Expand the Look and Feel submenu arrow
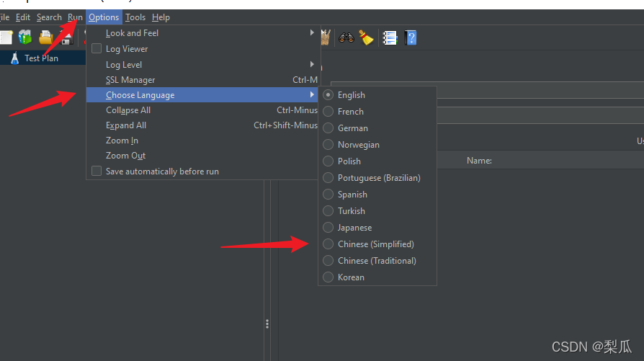 tap(312, 32)
